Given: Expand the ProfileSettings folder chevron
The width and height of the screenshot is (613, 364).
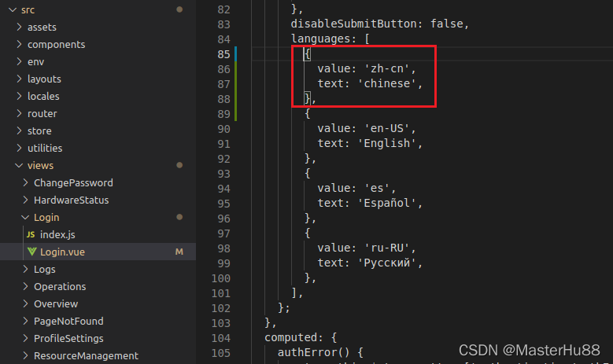Looking at the screenshot, I should [25, 338].
